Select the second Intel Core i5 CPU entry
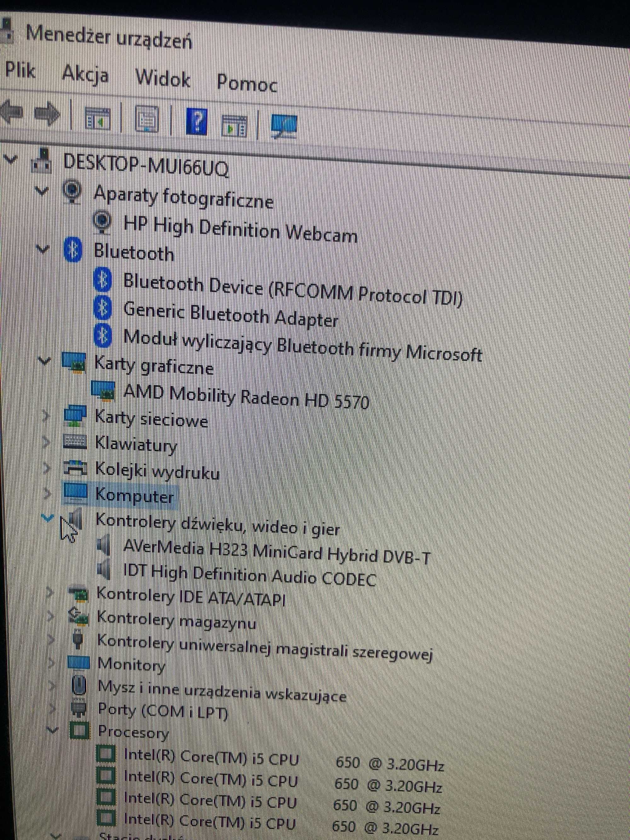 click(283, 782)
